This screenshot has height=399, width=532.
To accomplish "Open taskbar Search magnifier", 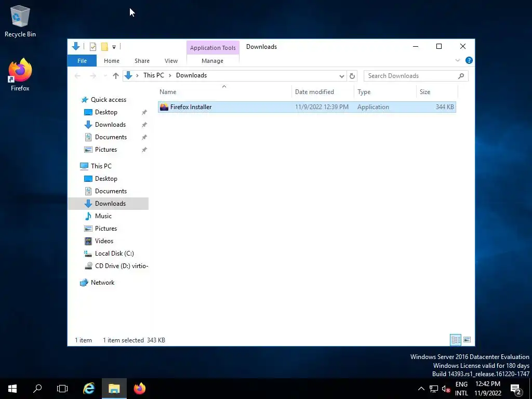I will (37, 389).
